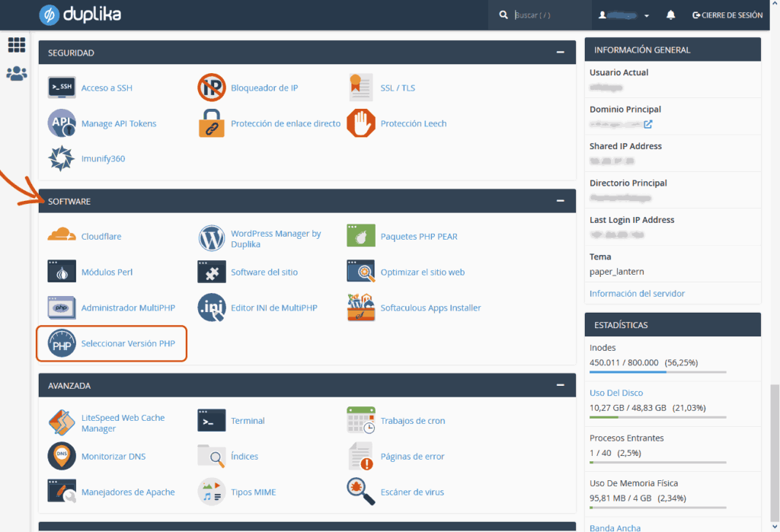The image size is (780, 532).
Task: Click the sidebar grid home icon
Action: tap(16, 46)
